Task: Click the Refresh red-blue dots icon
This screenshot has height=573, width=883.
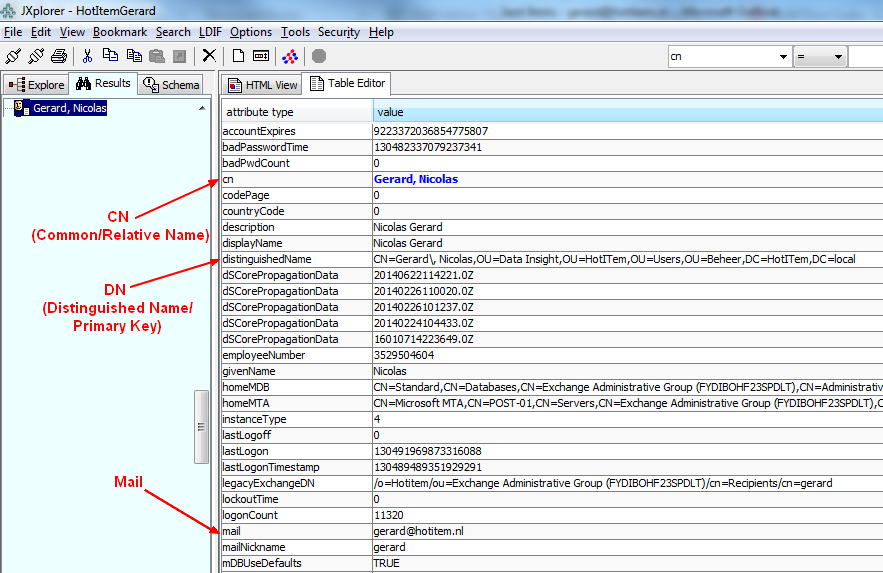Action: point(290,56)
